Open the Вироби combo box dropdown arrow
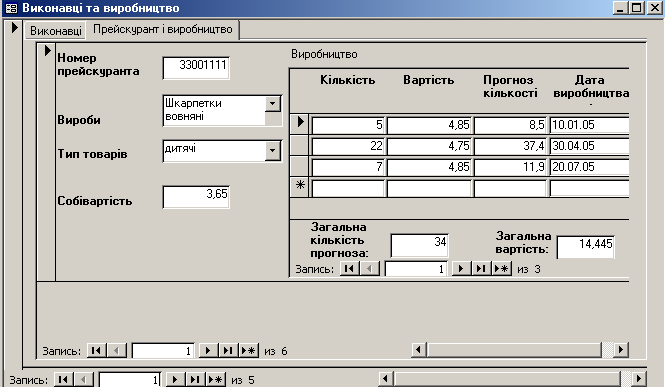The image size is (665, 387). [273, 104]
